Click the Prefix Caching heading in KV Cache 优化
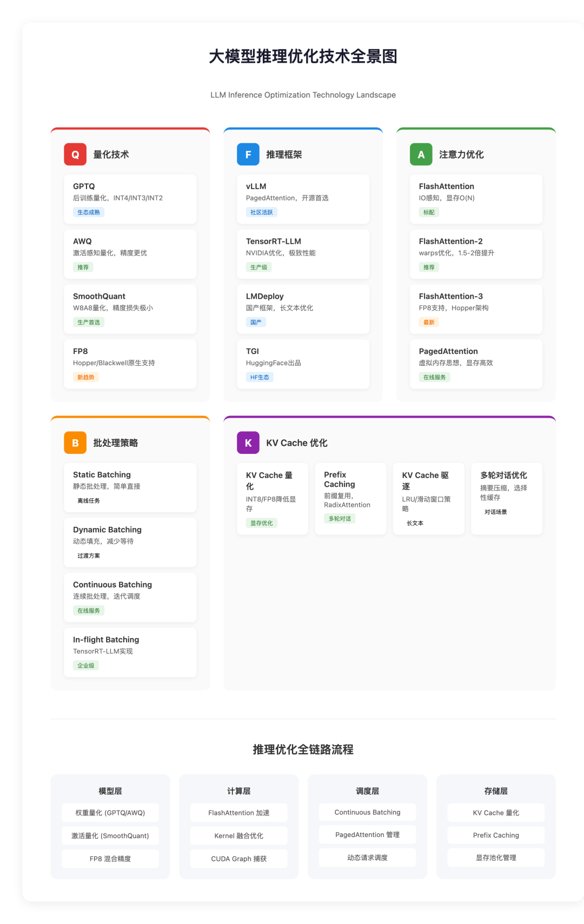The width and height of the screenshot is (584, 924). 340,479
